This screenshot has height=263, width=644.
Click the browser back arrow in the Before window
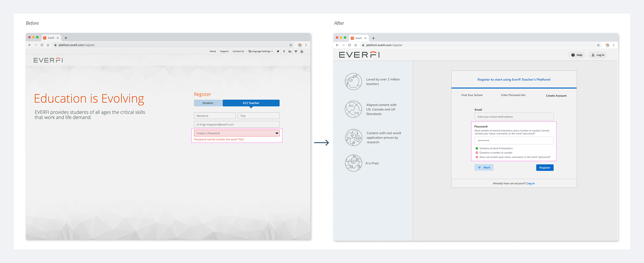pos(30,45)
